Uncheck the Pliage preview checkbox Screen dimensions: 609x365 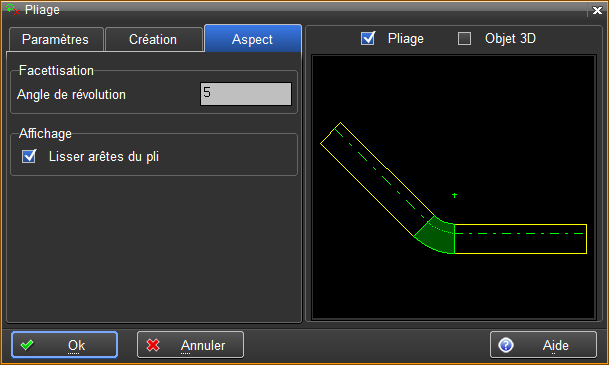pyautogui.click(x=367, y=38)
